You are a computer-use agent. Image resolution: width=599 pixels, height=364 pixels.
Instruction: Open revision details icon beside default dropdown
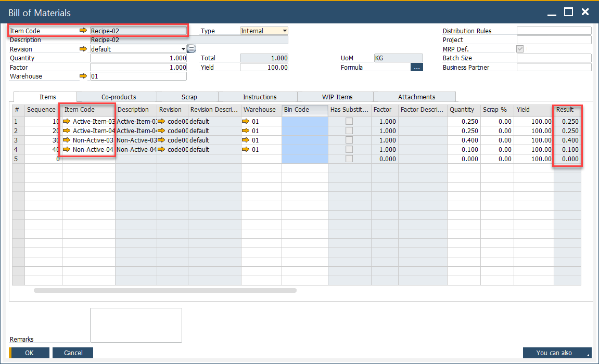point(192,49)
